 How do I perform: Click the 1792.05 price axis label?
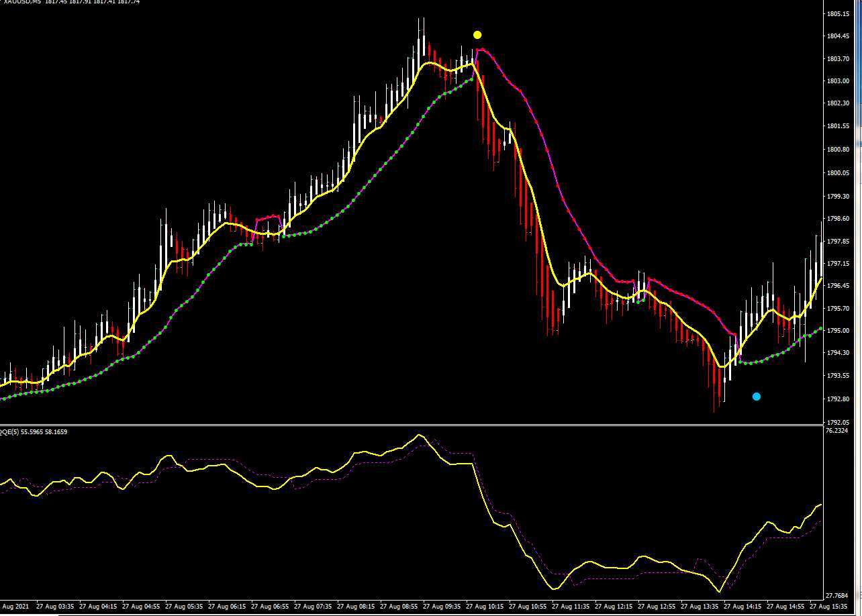[838, 422]
